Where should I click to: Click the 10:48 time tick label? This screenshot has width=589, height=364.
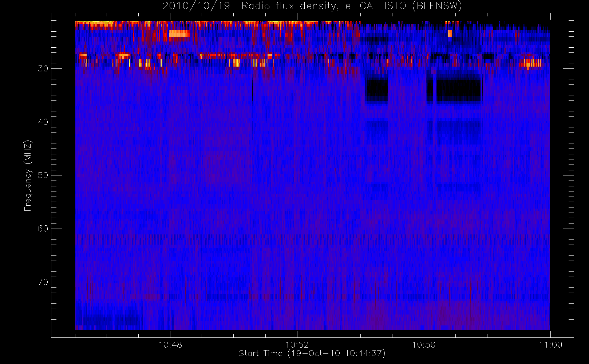click(x=170, y=345)
